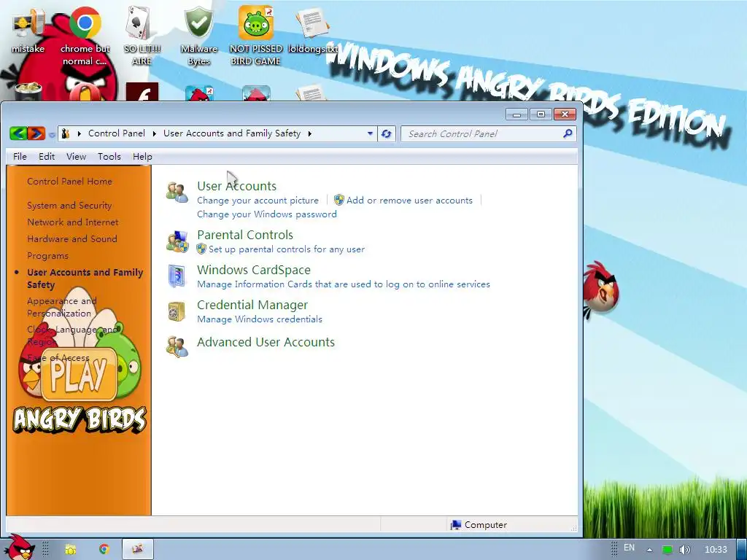Click the Angry Birds Start button

(18, 548)
